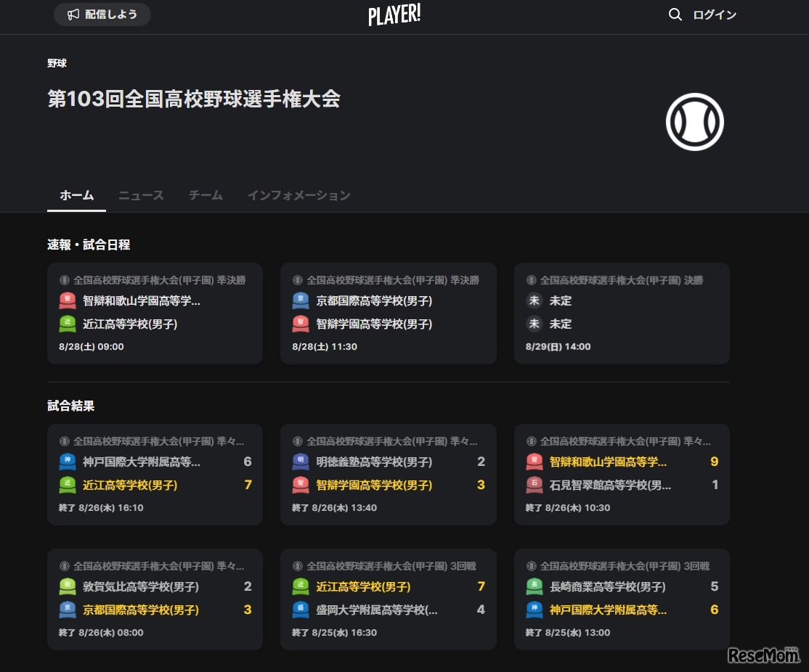Screen dimensions: 809x672
Task: Select the インフォメーション tab
Action: (298, 195)
